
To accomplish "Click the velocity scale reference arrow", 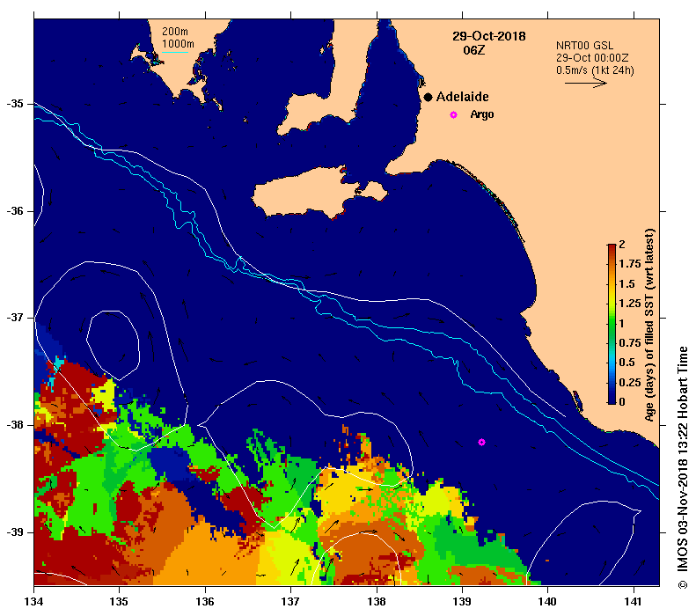I will [585, 83].
